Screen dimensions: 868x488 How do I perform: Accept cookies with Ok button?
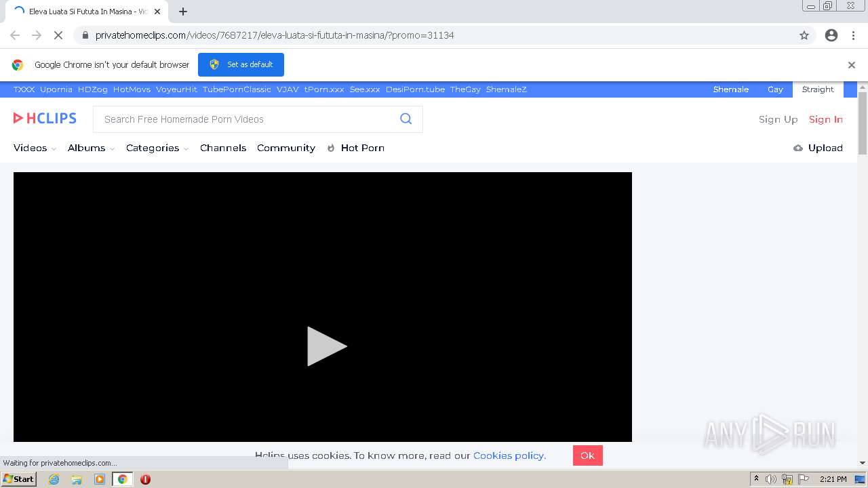(587, 455)
